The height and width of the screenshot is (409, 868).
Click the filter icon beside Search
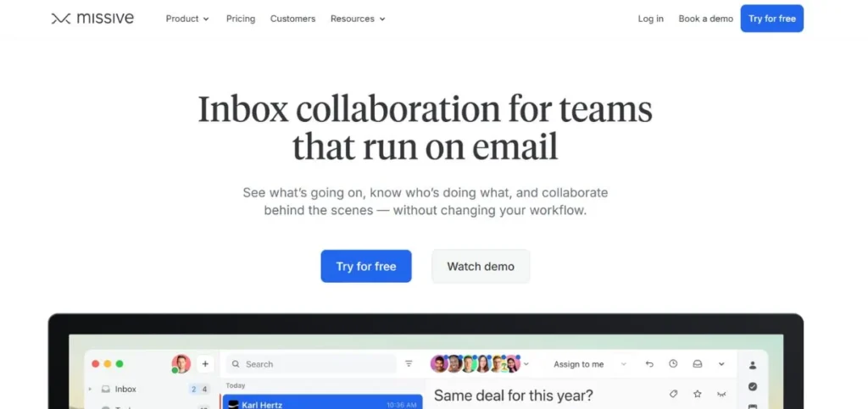(x=409, y=363)
